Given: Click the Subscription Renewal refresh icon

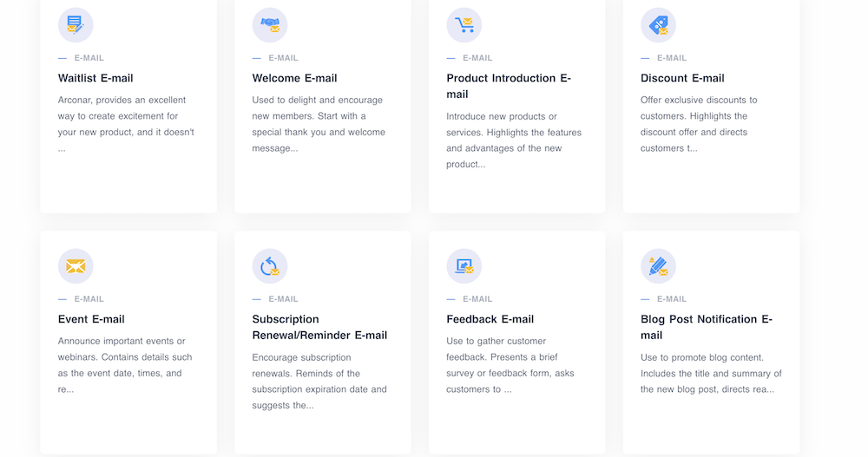Looking at the screenshot, I should [270, 266].
